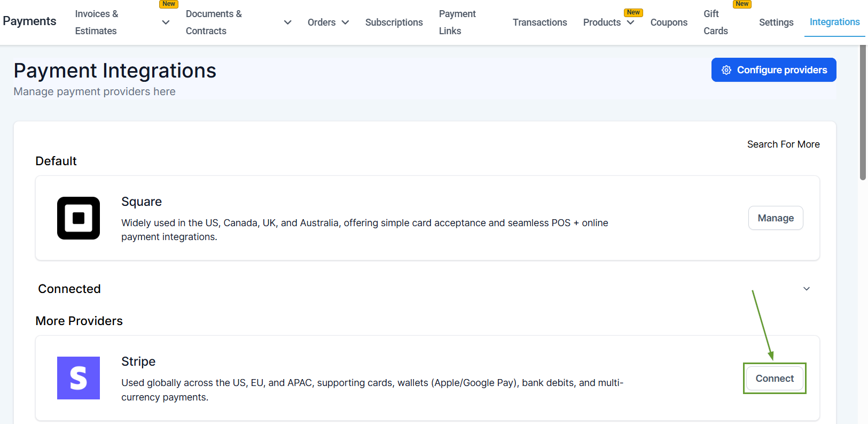
Task: Switch to the Integrations tab
Action: coord(834,22)
